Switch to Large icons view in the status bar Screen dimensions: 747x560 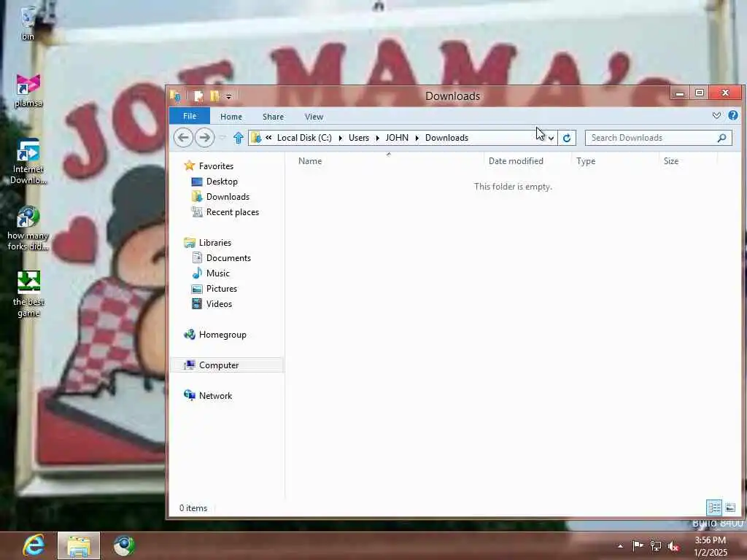click(x=730, y=507)
